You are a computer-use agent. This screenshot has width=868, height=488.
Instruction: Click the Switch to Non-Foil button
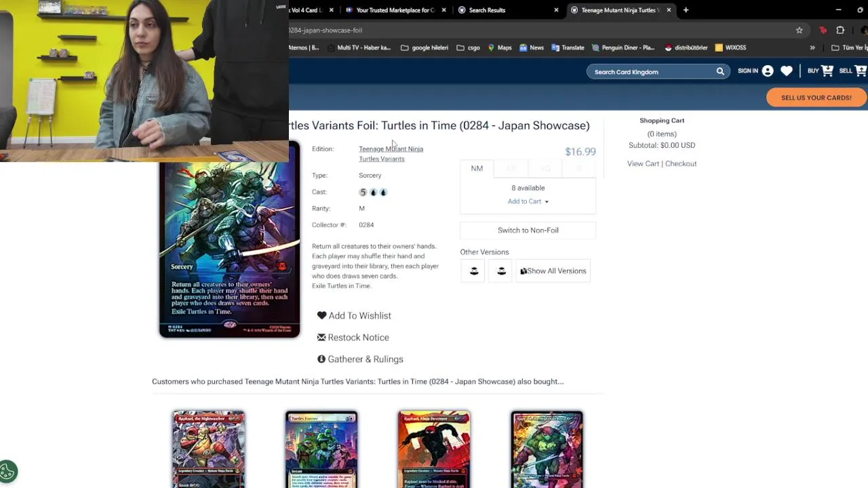528,230
